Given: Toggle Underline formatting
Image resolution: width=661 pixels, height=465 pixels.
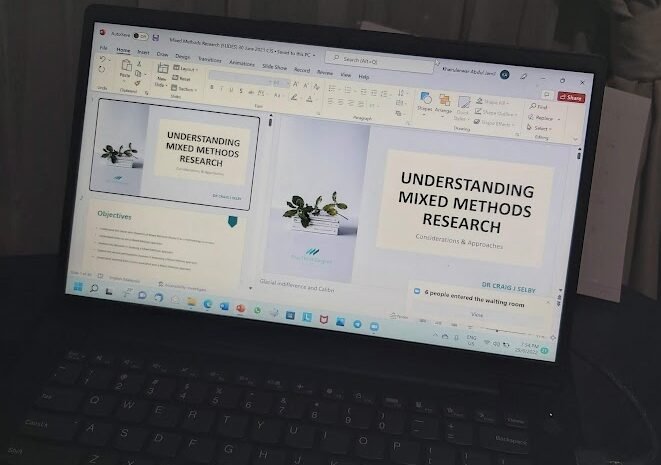Looking at the screenshot, I should click(231, 90).
